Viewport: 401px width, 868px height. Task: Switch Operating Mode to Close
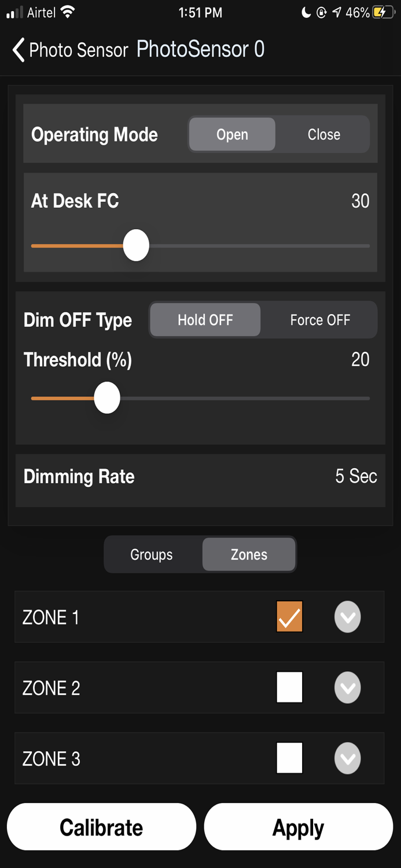(323, 134)
